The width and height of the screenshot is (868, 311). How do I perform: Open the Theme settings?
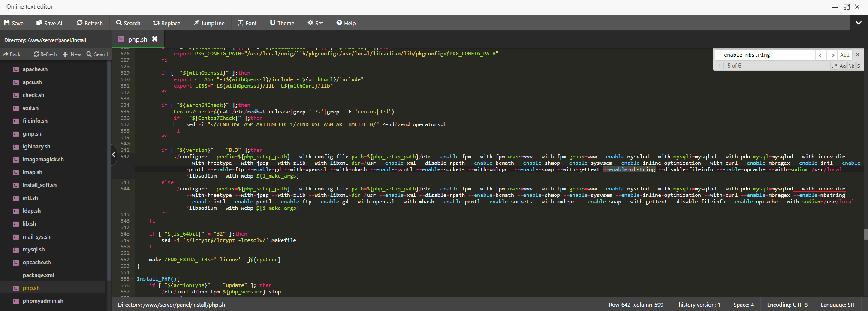[x=282, y=23]
